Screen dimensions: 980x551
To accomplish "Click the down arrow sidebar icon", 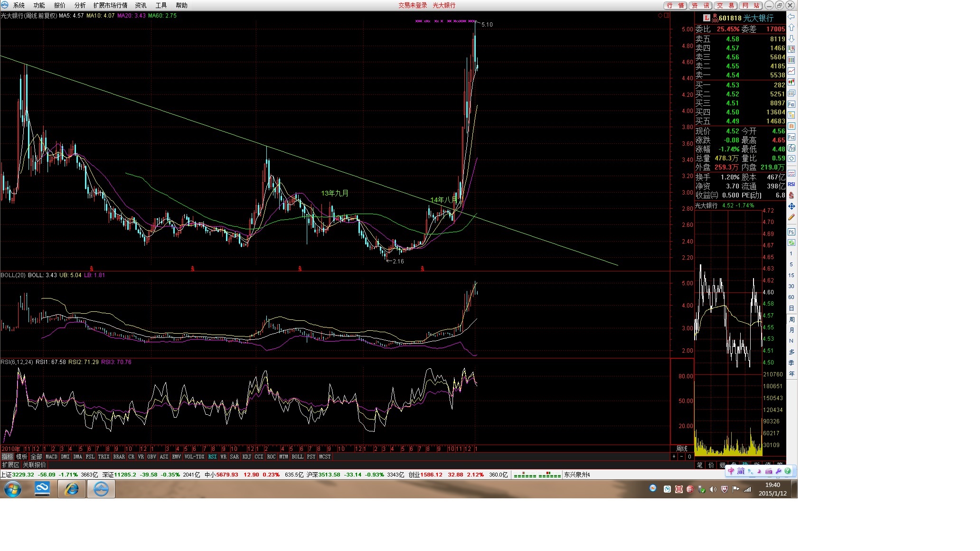I will pyautogui.click(x=792, y=38).
